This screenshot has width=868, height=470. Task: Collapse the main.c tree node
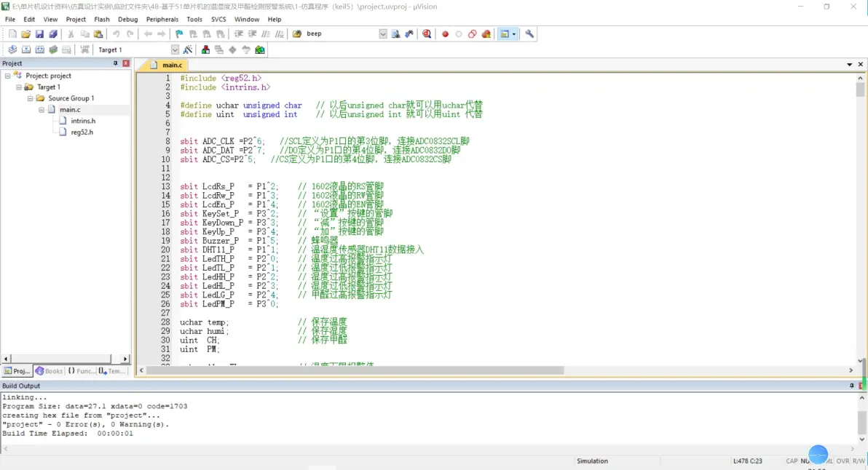pos(42,110)
